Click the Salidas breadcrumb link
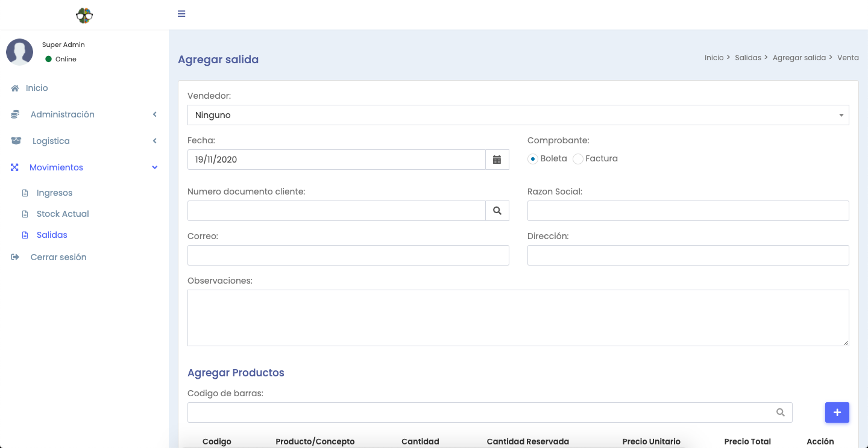The height and width of the screenshot is (448, 868). coord(747,58)
